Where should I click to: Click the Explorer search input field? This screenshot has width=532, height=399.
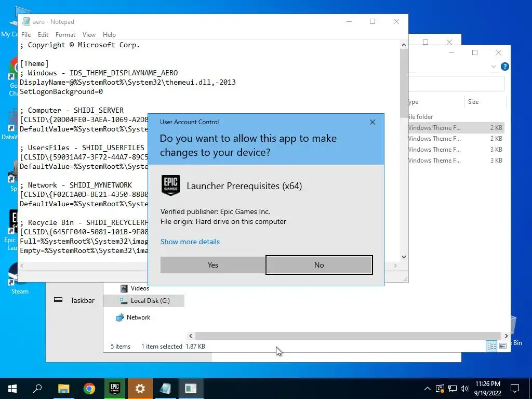click(x=456, y=84)
